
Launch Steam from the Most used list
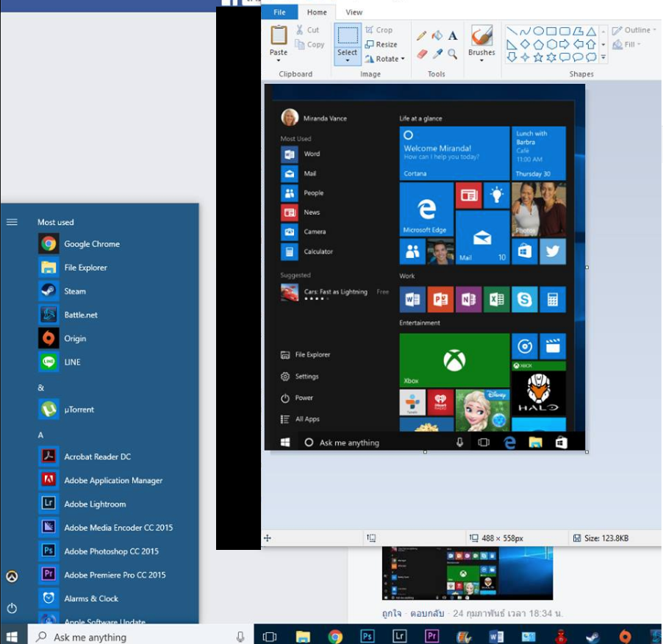click(x=74, y=291)
